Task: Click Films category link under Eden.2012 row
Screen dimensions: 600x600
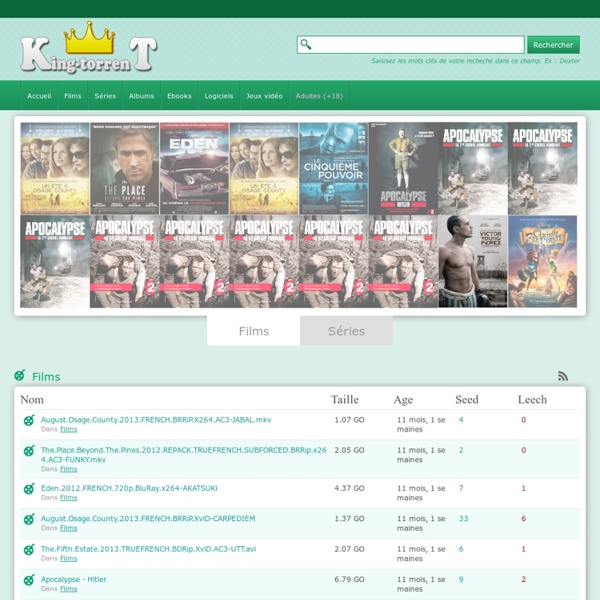Action: (x=68, y=498)
